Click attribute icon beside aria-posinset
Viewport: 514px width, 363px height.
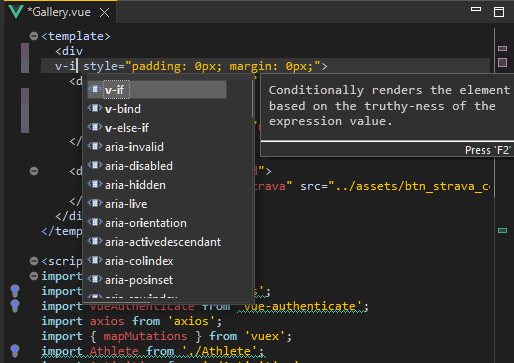(x=95, y=279)
